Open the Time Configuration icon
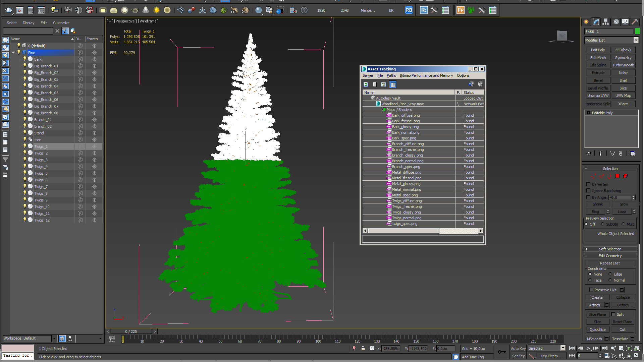 tap(607, 356)
